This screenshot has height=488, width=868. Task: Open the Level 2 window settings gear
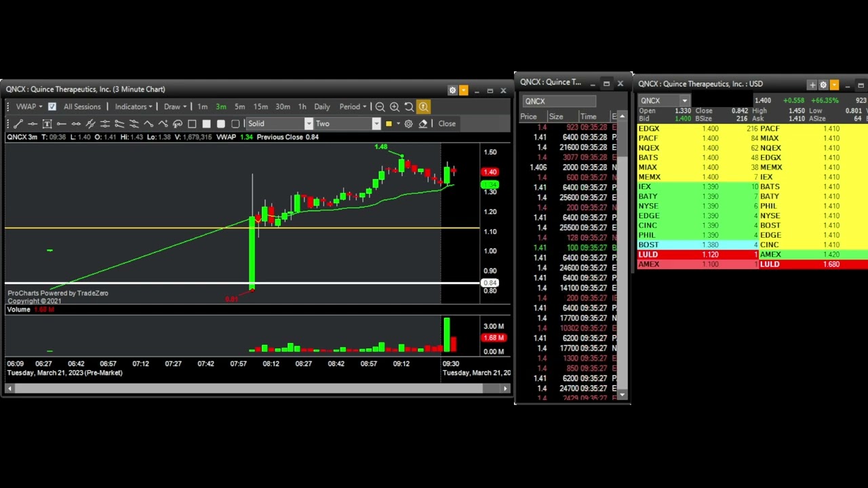click(823, 85)
